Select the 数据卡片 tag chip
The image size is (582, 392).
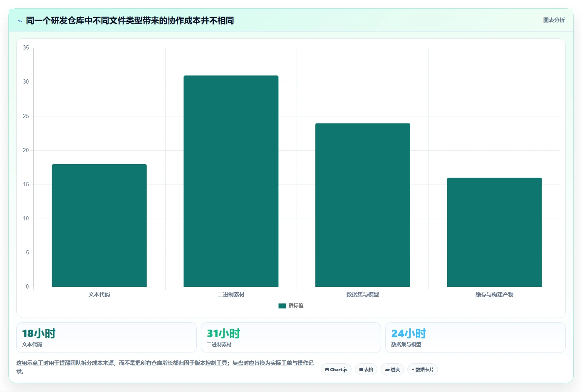point(423,370)
